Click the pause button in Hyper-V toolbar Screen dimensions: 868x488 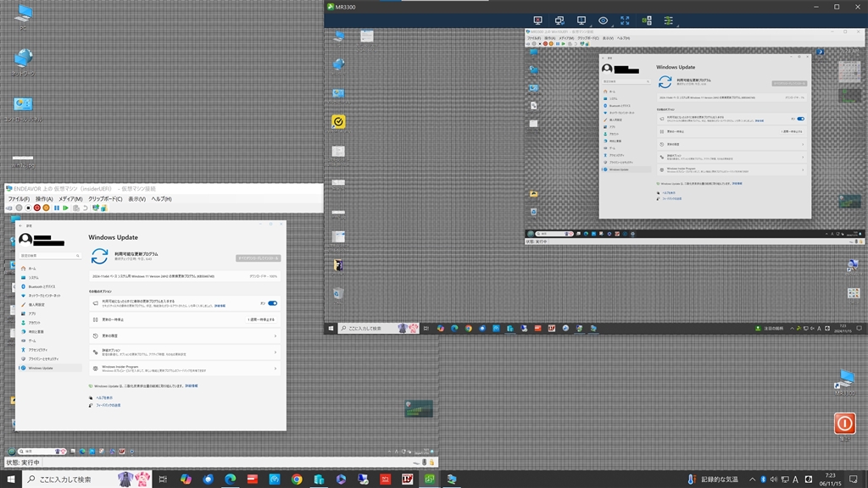coord(57,208)
